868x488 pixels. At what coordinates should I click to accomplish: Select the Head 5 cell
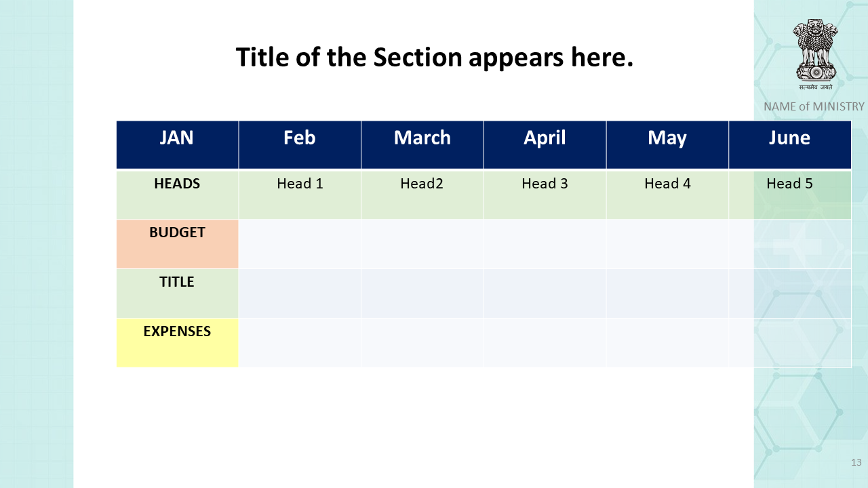790,195
